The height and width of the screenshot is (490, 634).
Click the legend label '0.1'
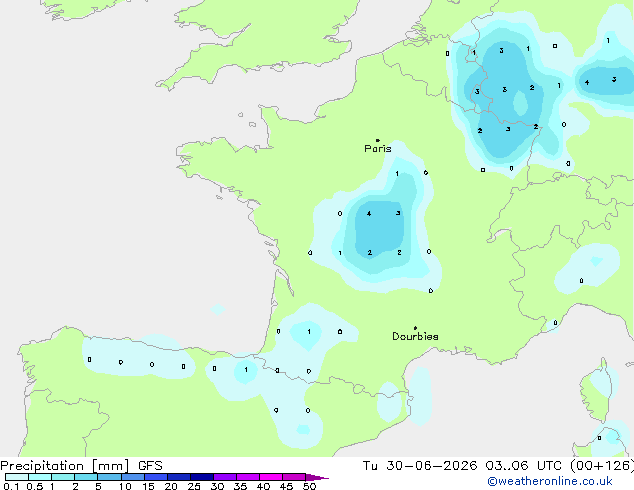tap(11, 486)
